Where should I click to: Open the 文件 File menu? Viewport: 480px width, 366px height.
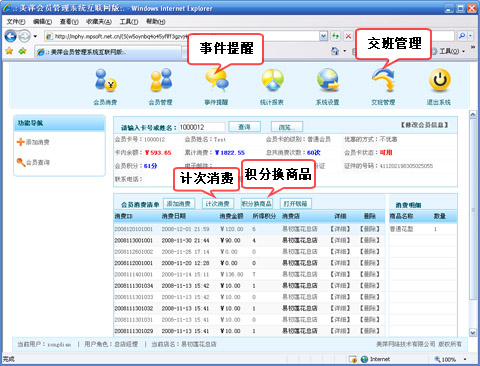(16, 22)
